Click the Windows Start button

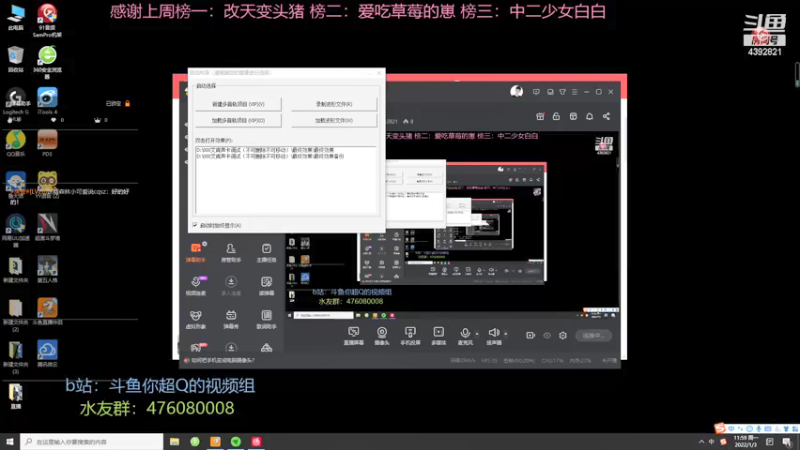(10, 441)
